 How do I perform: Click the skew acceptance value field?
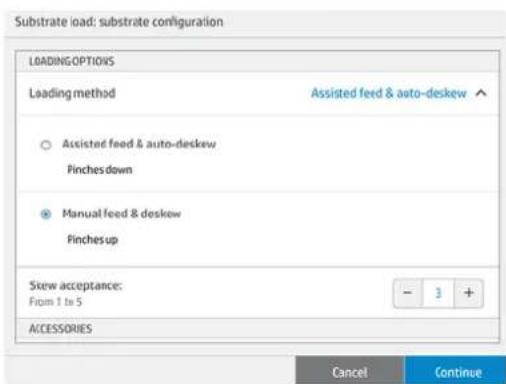tap(438, 293)
